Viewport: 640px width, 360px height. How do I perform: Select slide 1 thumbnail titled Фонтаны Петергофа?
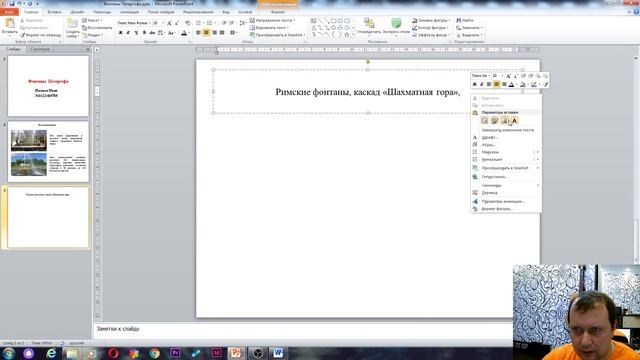tap(48, 86)
